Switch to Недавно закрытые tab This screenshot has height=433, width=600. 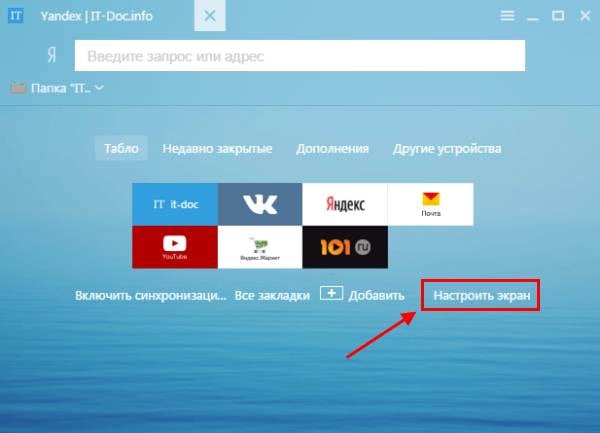pos(217,148)
